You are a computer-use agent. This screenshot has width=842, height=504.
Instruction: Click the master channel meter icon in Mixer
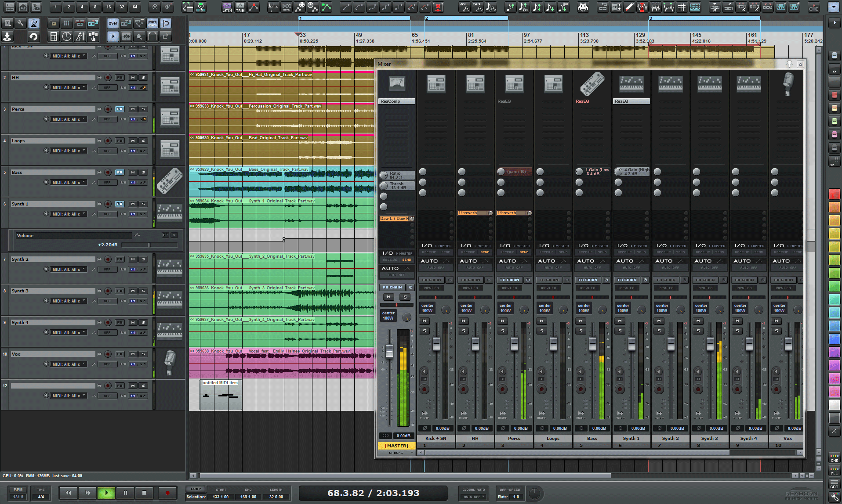(397, 83)
